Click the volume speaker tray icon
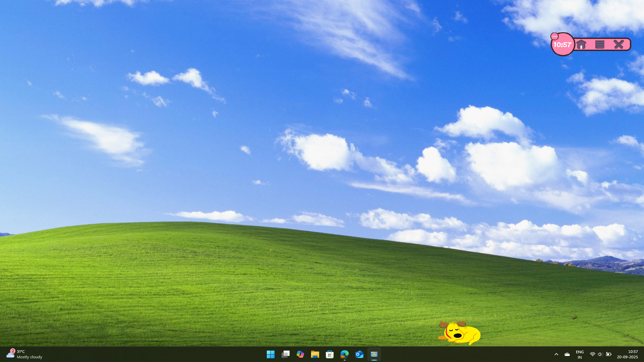The height and width of the screenshot is (362, 644). 600,354
